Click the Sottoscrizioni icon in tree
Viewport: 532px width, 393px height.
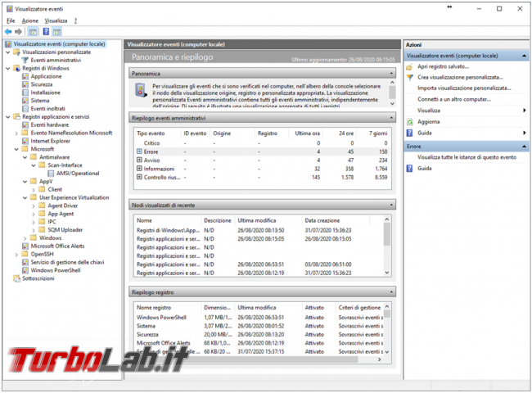coord(16,278)
